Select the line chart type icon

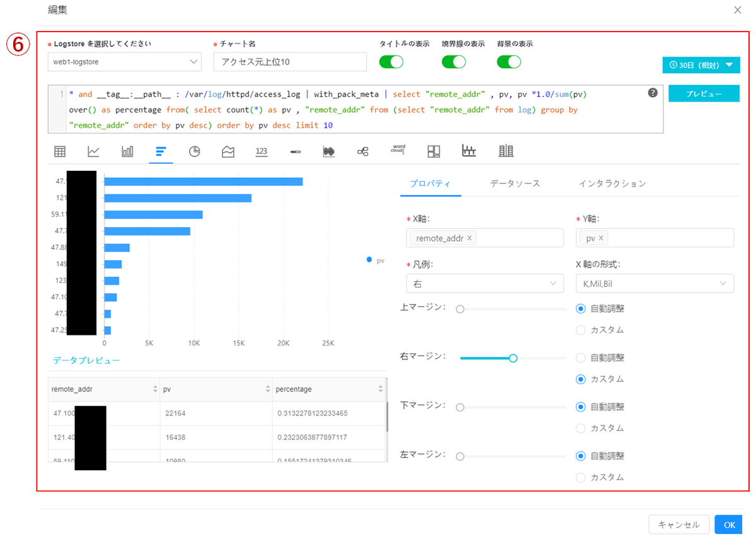click(93, 151)
